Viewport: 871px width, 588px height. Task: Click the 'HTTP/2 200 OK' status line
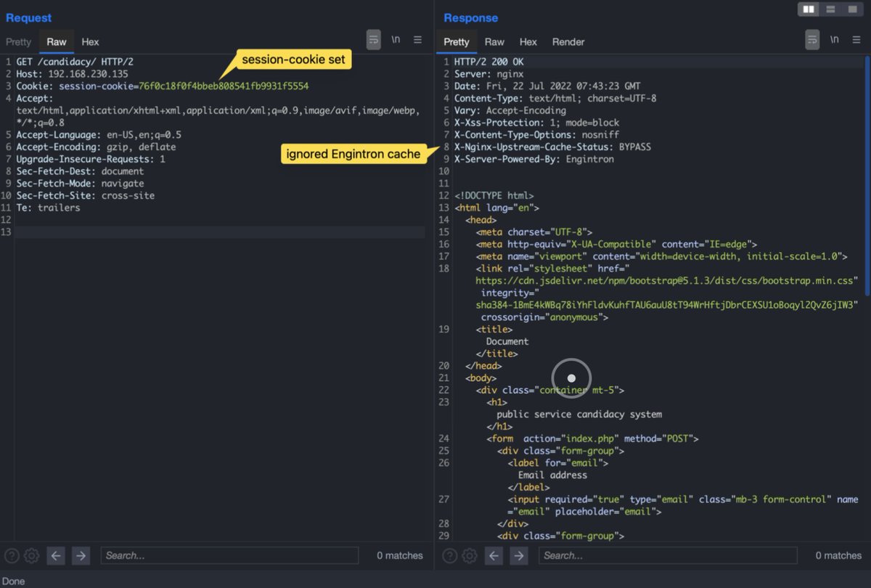point(489,62)
